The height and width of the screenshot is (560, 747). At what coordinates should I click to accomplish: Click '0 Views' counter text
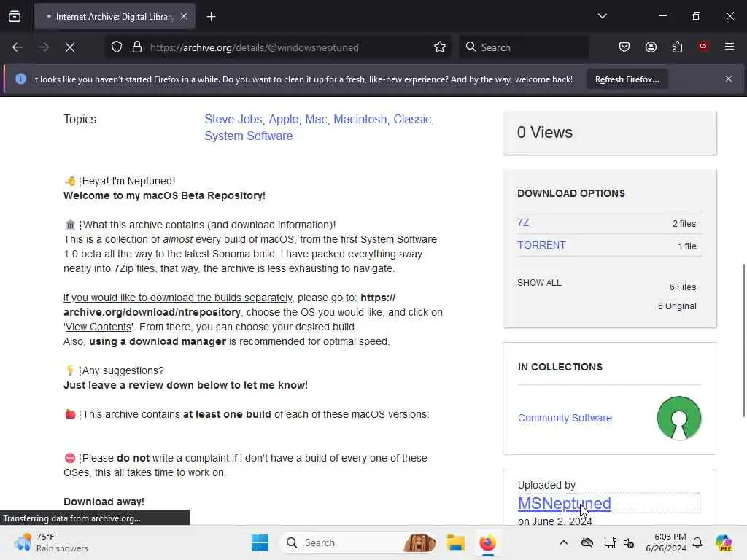(544, 132)
